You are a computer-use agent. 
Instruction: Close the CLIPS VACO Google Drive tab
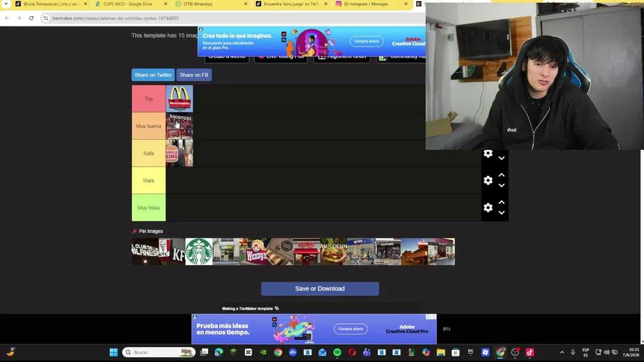click(166, 4)
